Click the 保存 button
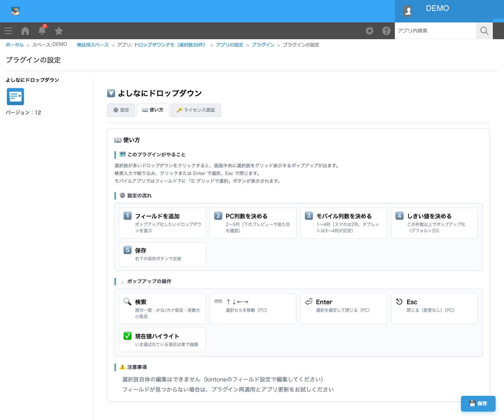The image size is (504, 420). (x=478, y=404)
